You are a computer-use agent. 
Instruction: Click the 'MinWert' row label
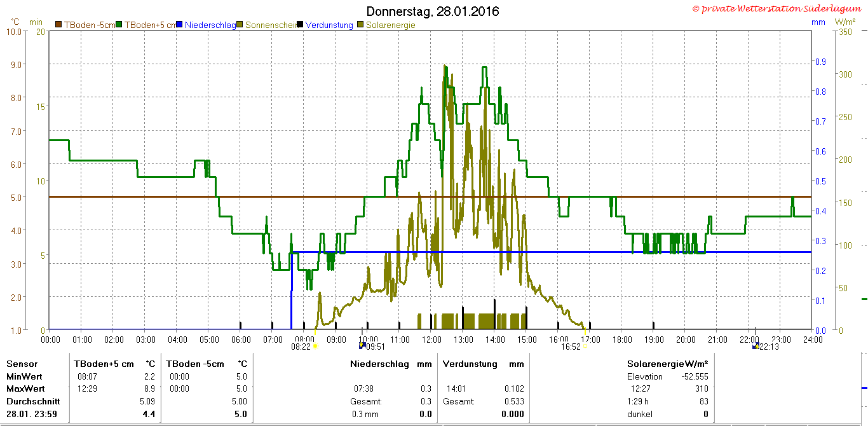pyautogui.click(x=24, y=376)
